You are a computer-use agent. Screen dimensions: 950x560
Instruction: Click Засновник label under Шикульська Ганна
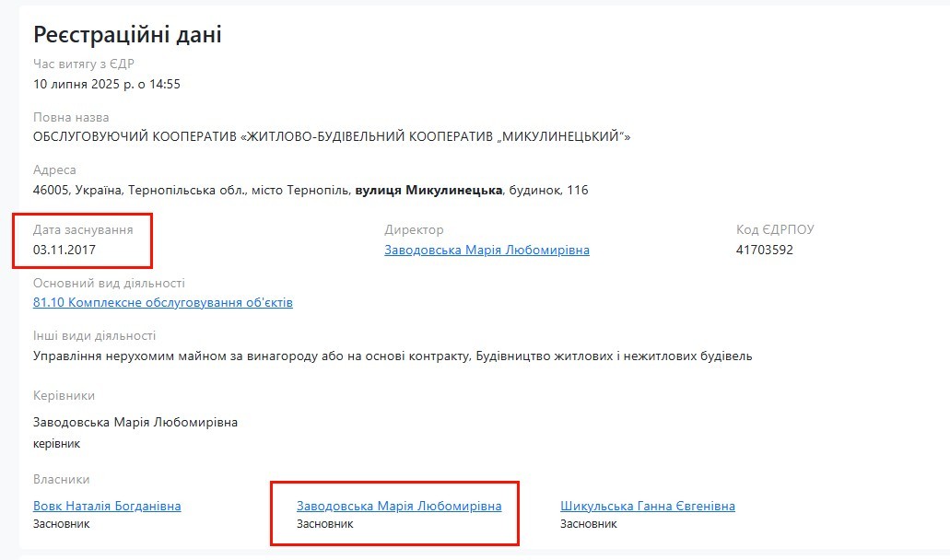coord(588,524)
